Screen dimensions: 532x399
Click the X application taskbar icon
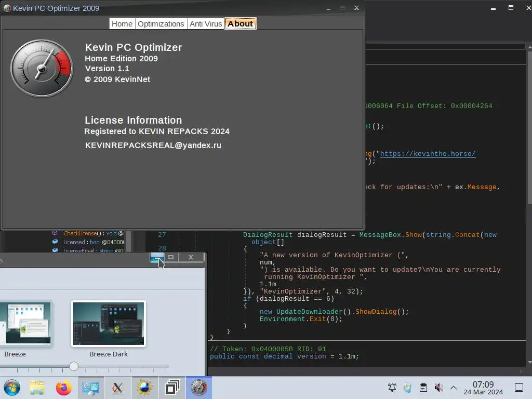point(118,388)
